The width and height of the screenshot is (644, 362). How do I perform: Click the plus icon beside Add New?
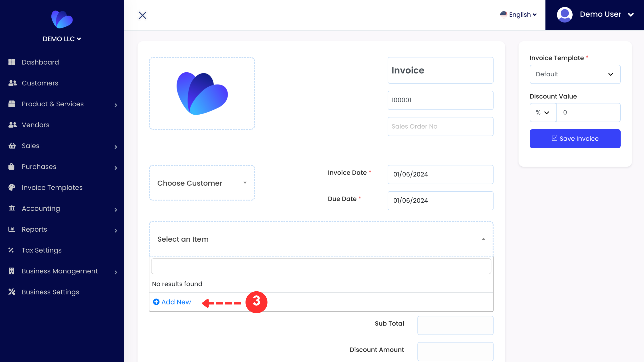pos(156,302)
